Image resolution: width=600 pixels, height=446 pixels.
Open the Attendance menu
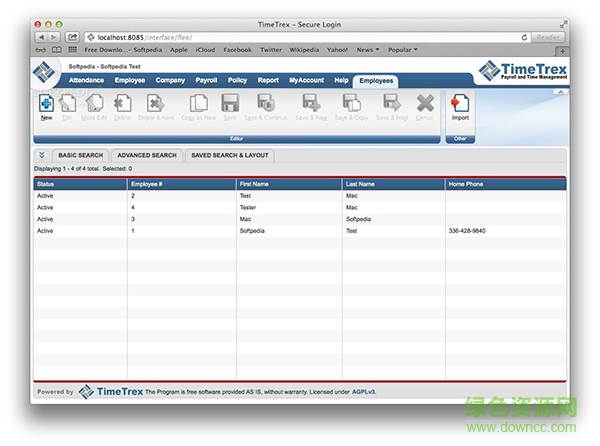[86, 80]
